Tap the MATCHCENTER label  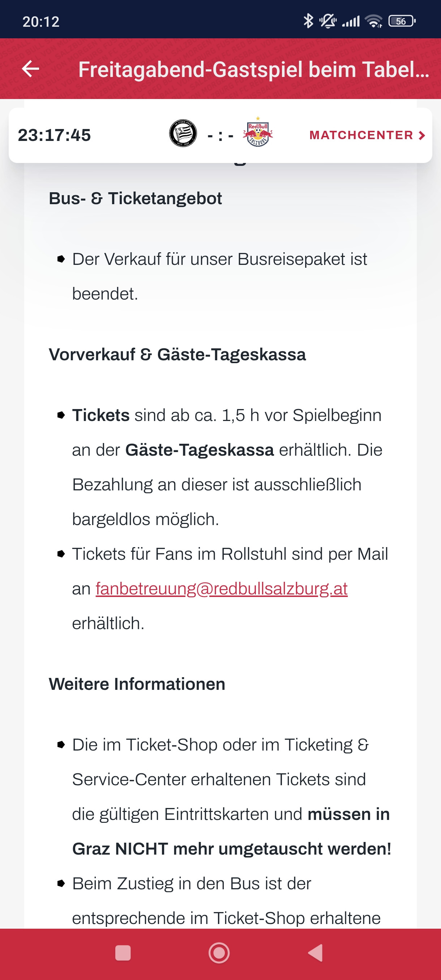click(x=361, y=135)
